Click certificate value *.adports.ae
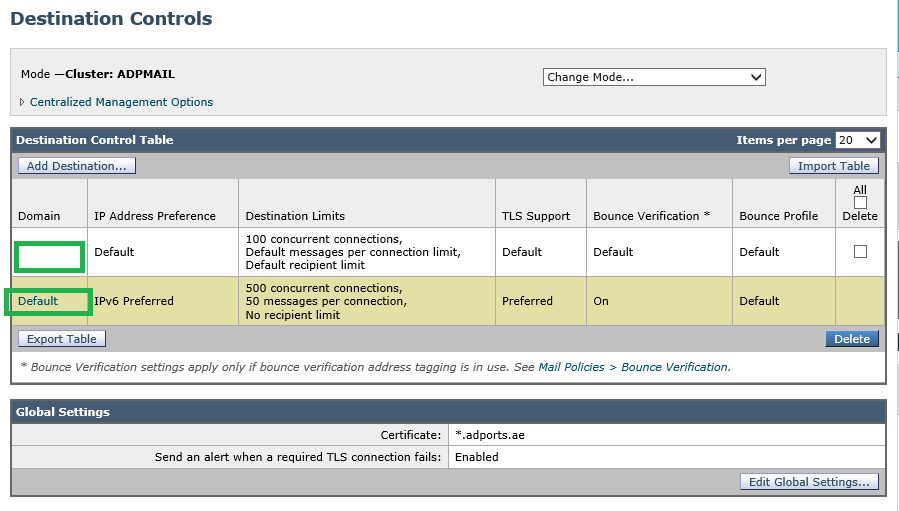Screen dimensions: 899x511 pos(490,435)
